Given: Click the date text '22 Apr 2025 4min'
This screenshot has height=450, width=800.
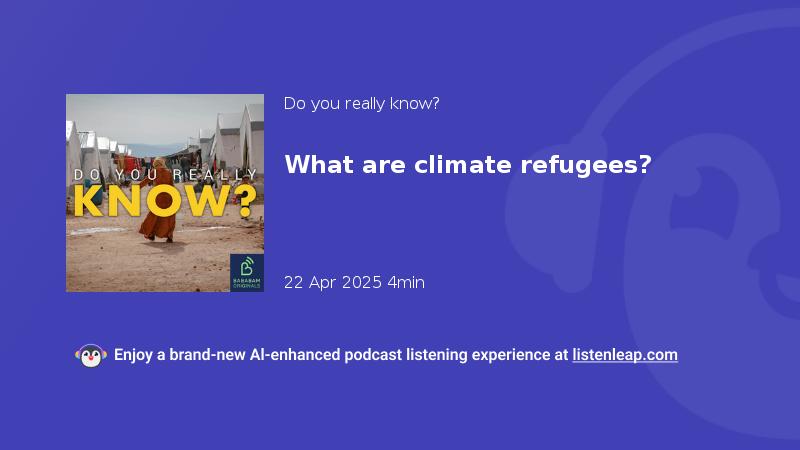Looking at the screenshot, I should 354,282.
